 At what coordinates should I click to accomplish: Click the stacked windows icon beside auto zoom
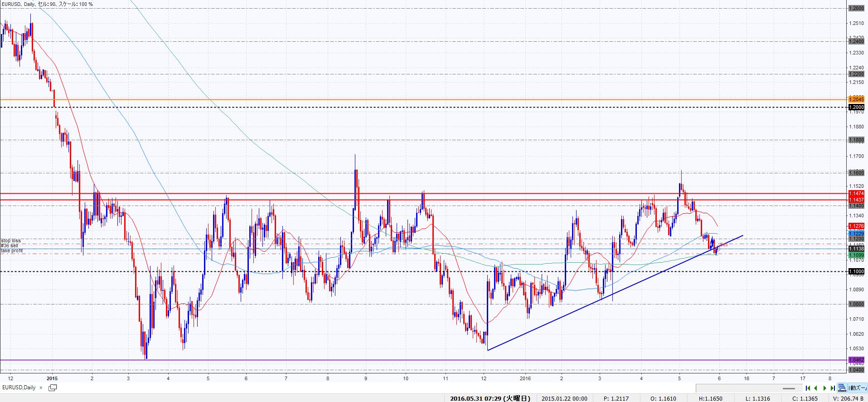point(842,388)
